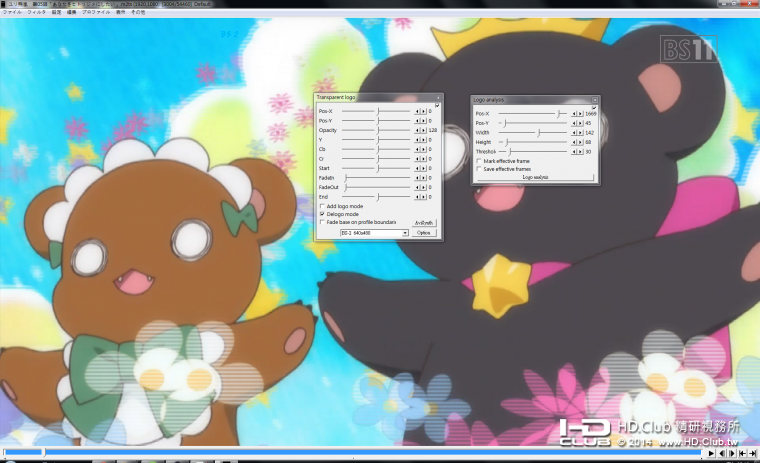This screenshot has width=760, height=463.
Task: Decrease Pos-X in Transparent logo panel
Action: 417,111
